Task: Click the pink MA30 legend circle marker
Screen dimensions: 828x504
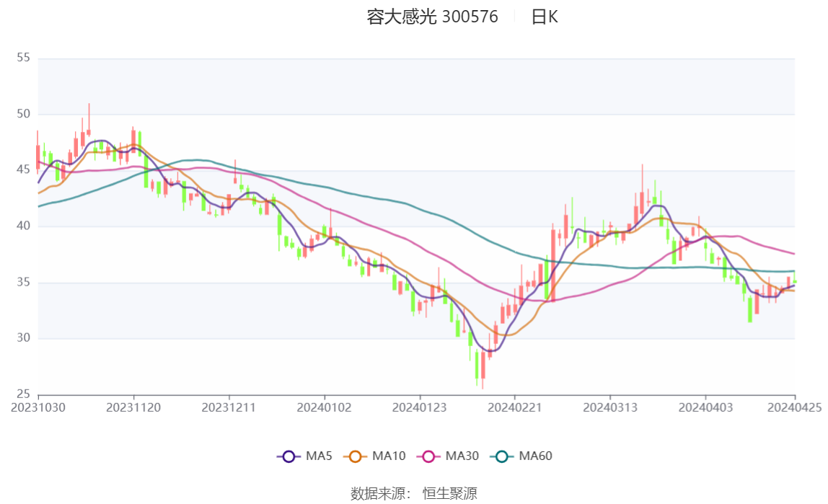Action: [x=428, y=456]
